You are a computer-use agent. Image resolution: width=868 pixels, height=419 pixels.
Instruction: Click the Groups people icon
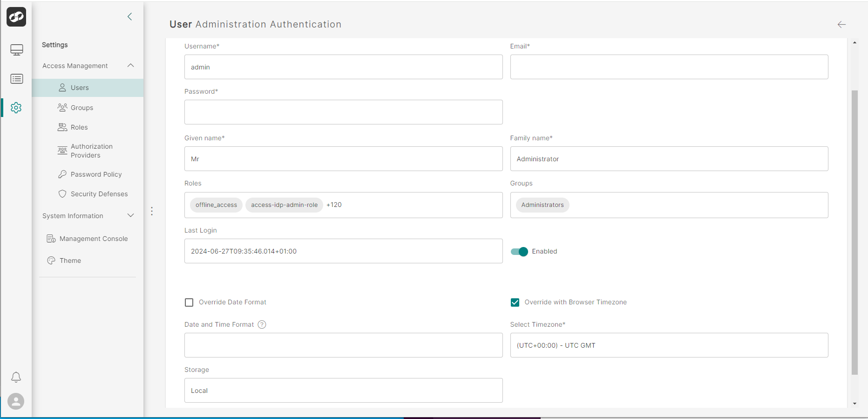click(x=62, y=108)
